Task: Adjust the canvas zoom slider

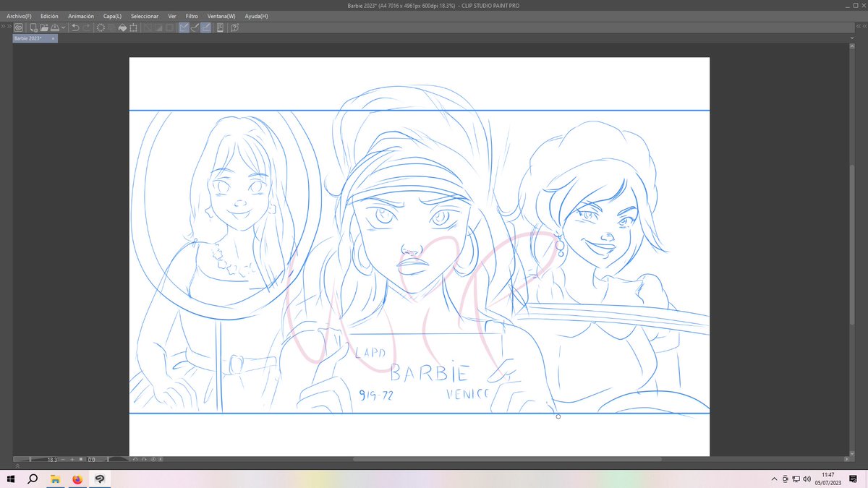Action: click(30, 459)
